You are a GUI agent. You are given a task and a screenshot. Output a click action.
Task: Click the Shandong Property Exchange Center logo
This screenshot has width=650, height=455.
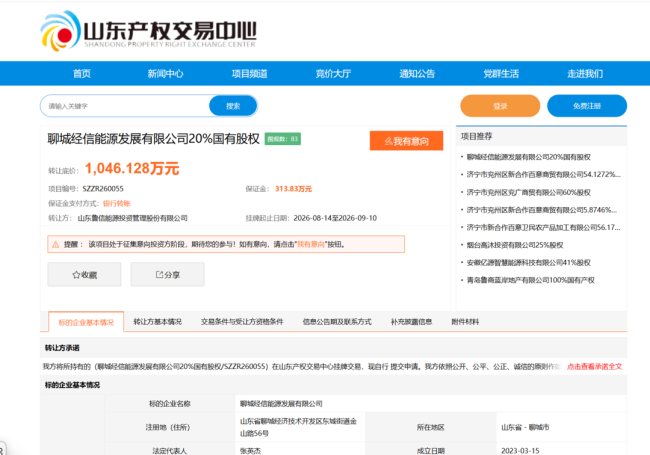[x=148, y=31]
